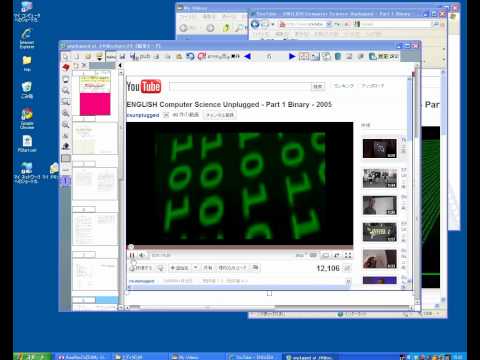Screen dimensions: 480x360
Task: Open Internet Explorer desktop icon
Action: click(27, 39)
